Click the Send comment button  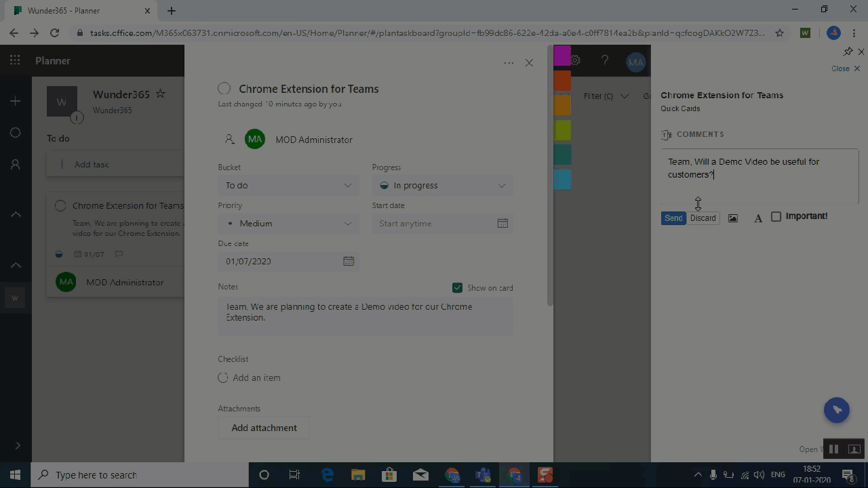[x=673, y=218]
